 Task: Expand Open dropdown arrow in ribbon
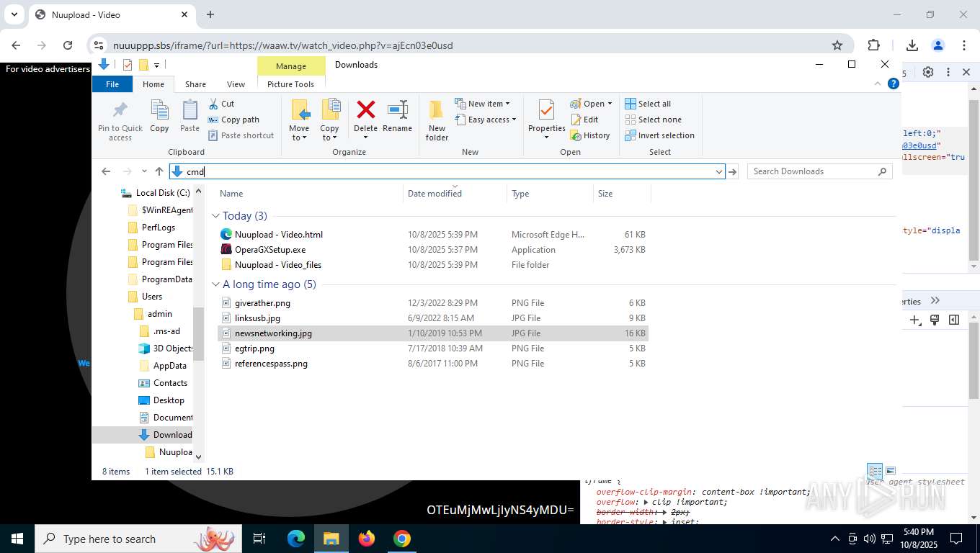click(610, 104)
